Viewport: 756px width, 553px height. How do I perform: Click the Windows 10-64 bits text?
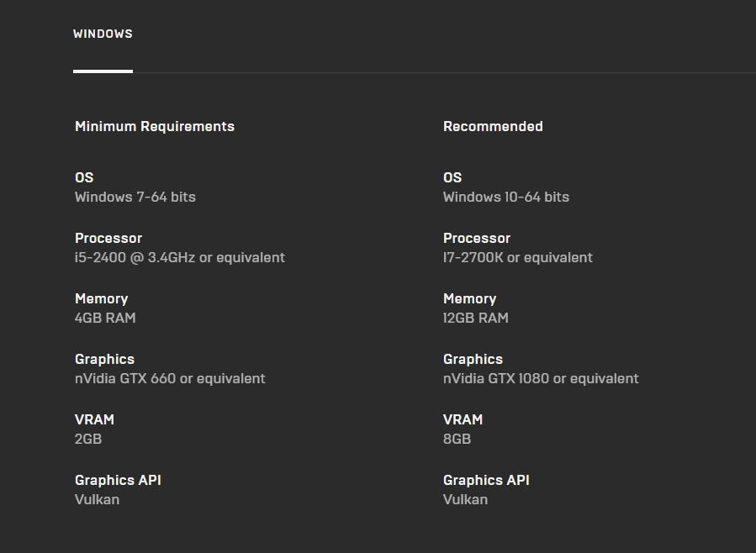(506, 197)
